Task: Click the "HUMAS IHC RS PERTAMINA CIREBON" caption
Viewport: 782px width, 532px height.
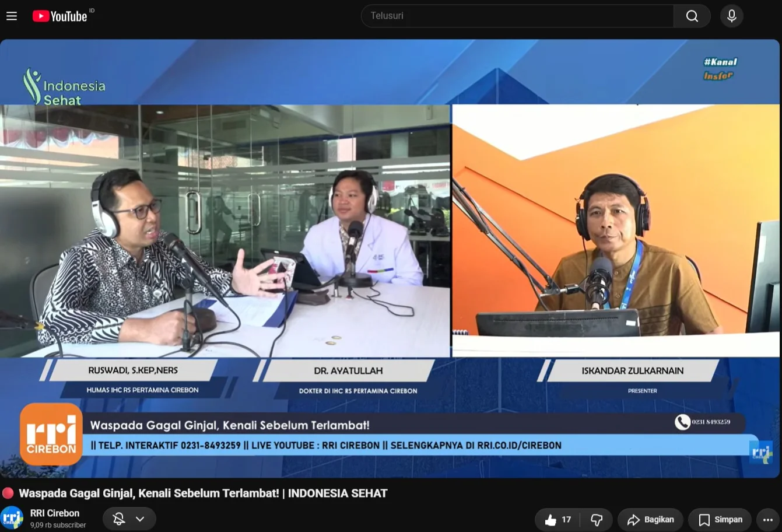Action: 143,390
